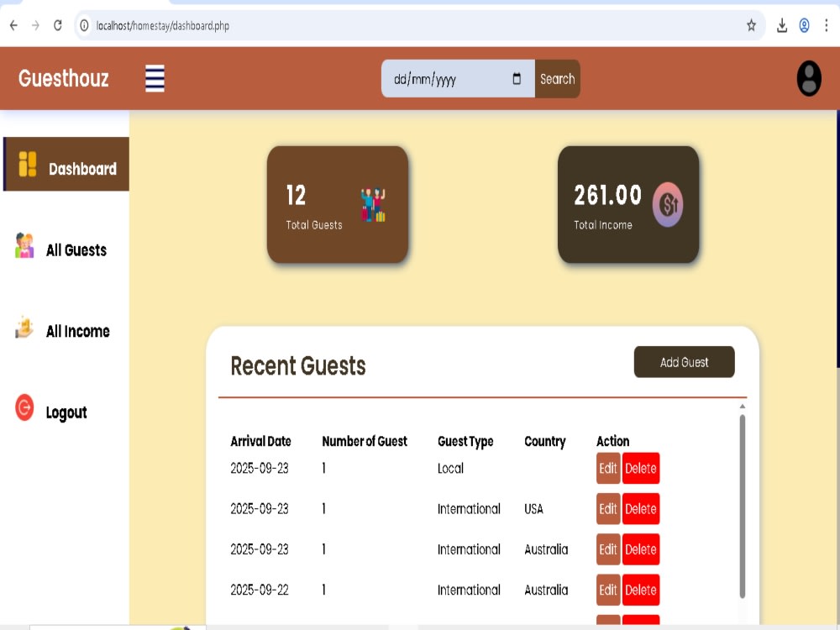Click the address bar URL
Viewport: 840px width, 630px height.
tap(162, 26)
